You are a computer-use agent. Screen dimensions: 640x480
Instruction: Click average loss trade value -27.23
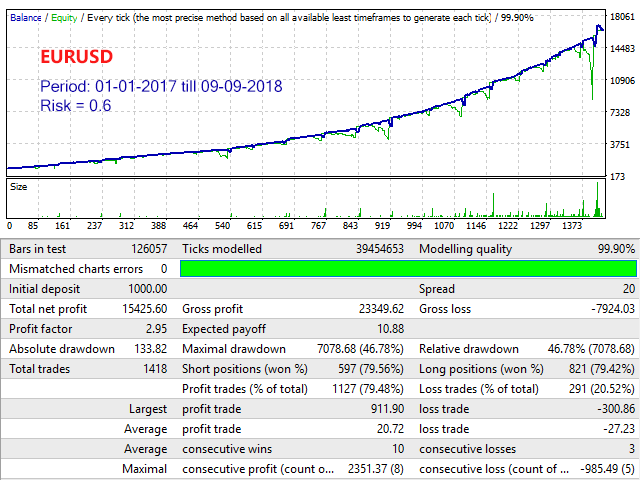point(619,429)
